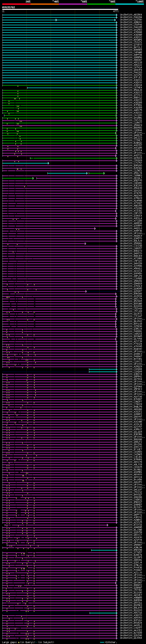Click the short cyan bar for UniRef100_C7S757
The height and width of the screenshot is (644, 146).
pos(26,163)
